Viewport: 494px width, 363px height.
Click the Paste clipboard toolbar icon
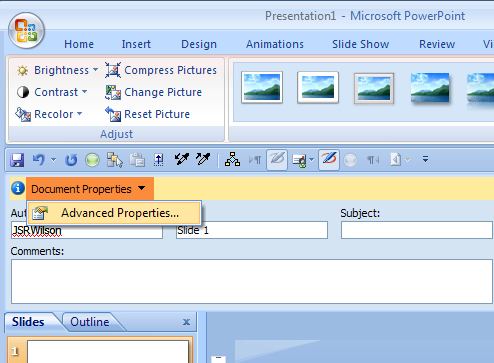pyautogui.click(x=137, y=160)
